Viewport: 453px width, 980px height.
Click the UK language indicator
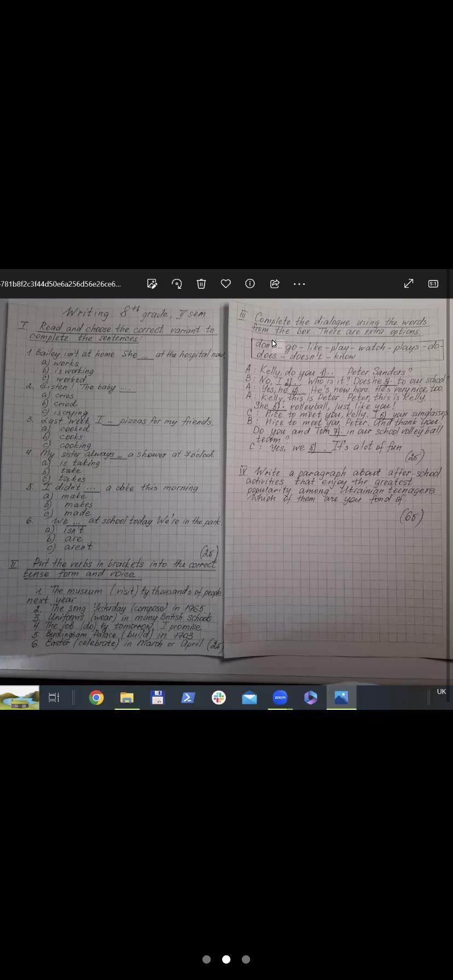(x=442, y=692)
